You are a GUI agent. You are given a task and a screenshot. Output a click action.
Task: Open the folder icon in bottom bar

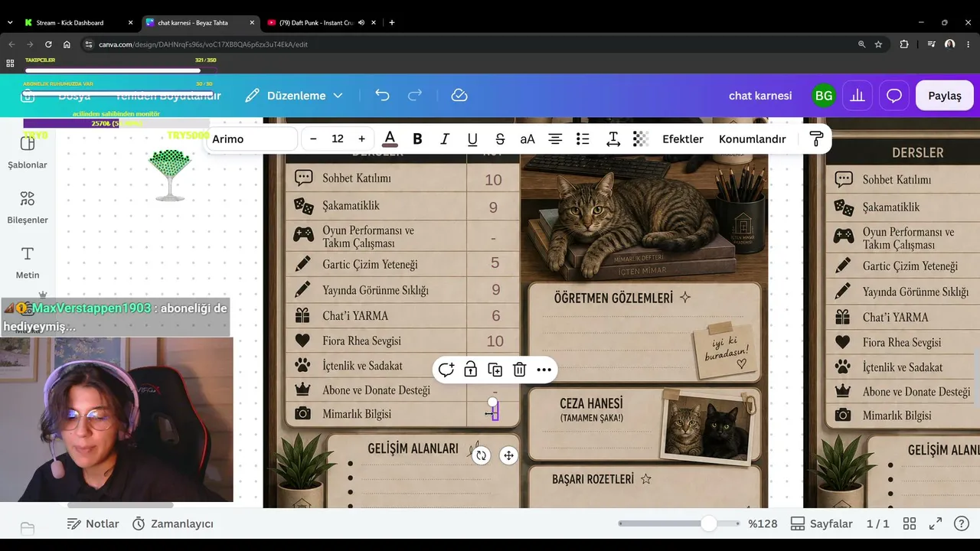(x=28, y=529)
